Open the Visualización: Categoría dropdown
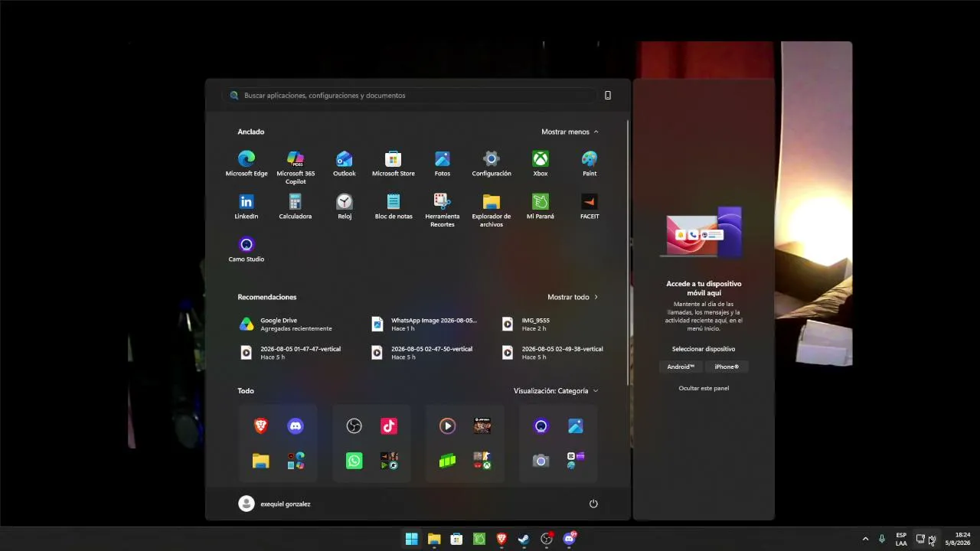Image resolution: width=980 pixels, height=551 pixels. coord(556,391)
